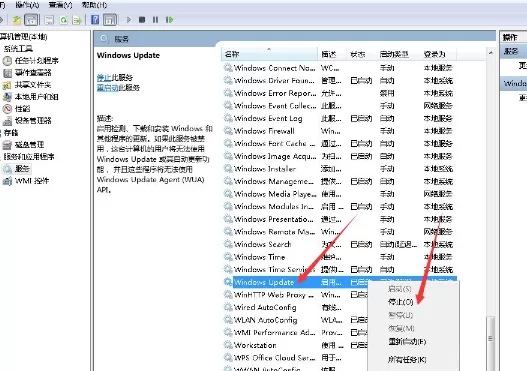Click the Export List toolbar icon
The height and width of the screenshot is (371, 527).
pyautogui.click(x=77, y=20)
